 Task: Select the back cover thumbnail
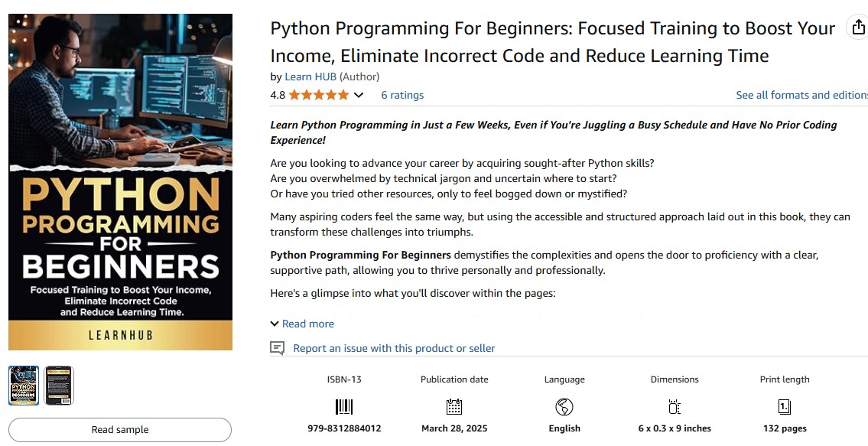58,386
